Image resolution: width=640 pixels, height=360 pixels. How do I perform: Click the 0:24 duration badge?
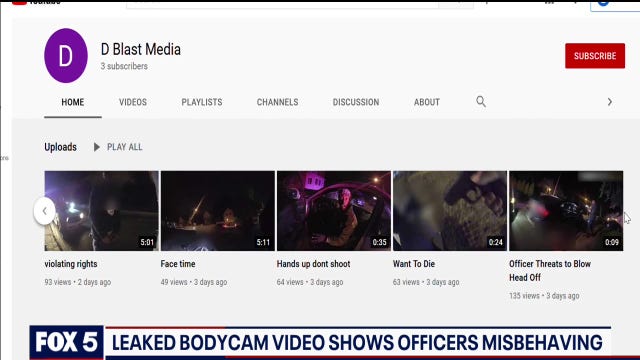[496, 242]
